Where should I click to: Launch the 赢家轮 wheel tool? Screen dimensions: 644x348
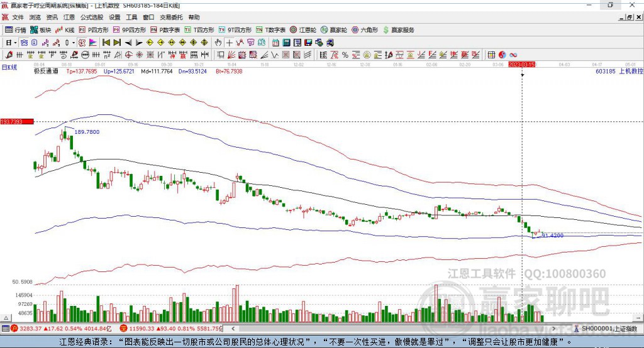(x=334, y=30)
